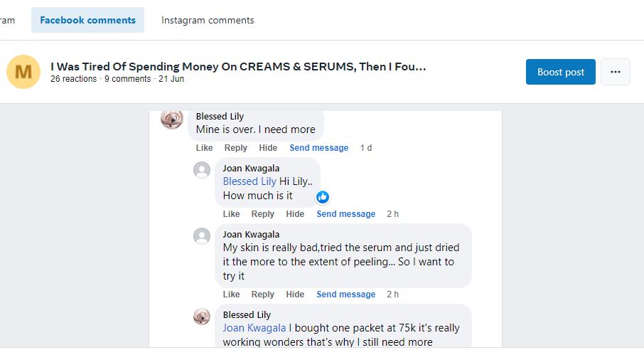Hide the "My skin is really bad" comment
Viewport: 644px width, 350px height.
click(295, 295)
